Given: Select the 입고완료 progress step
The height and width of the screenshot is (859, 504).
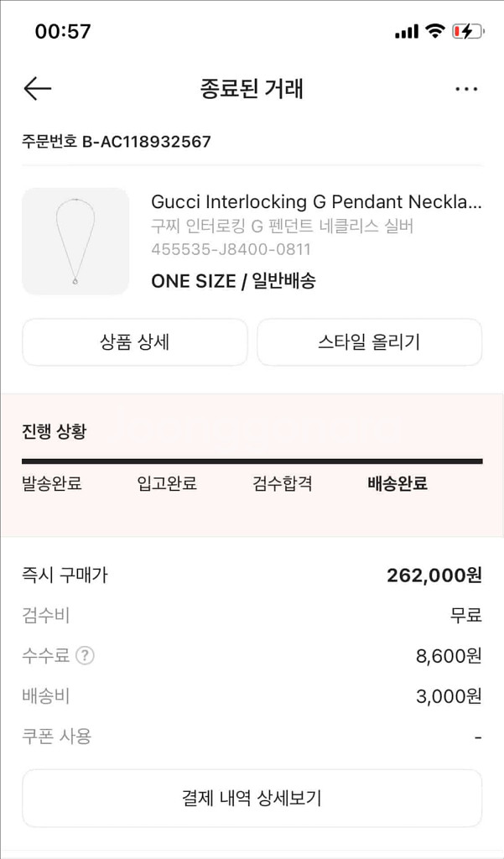Looking at the screenshot, I should pyautogui.click(x=167, y=484).
